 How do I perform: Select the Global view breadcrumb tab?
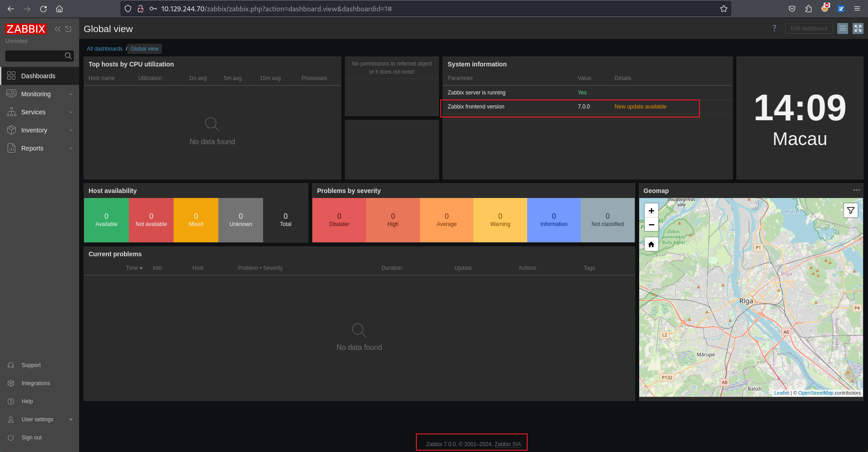pos(145,49)
